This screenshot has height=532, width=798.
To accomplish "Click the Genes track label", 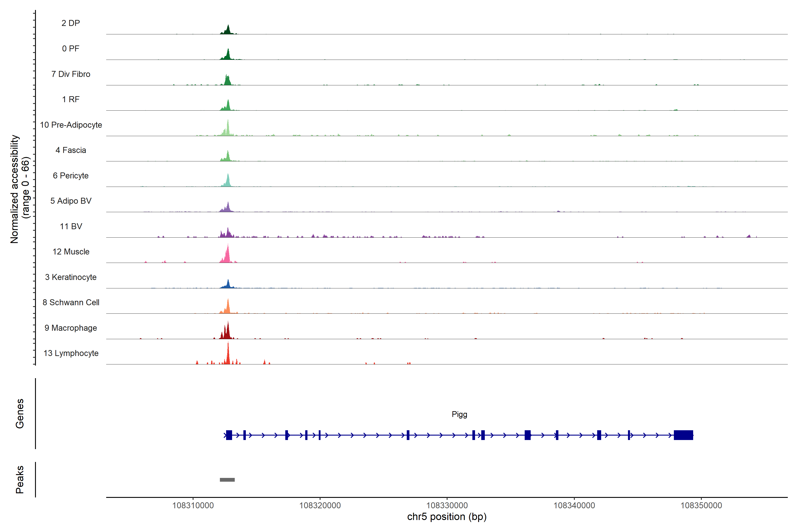I will (x=20, y=414).
